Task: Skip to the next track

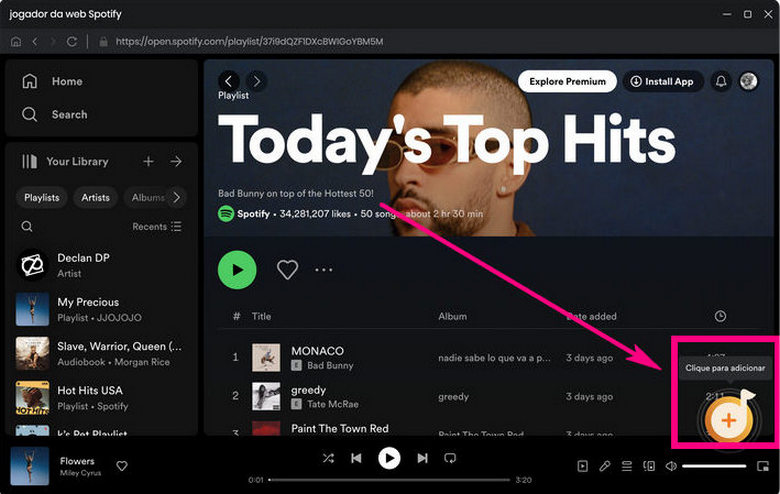Action: click(422, 458)
